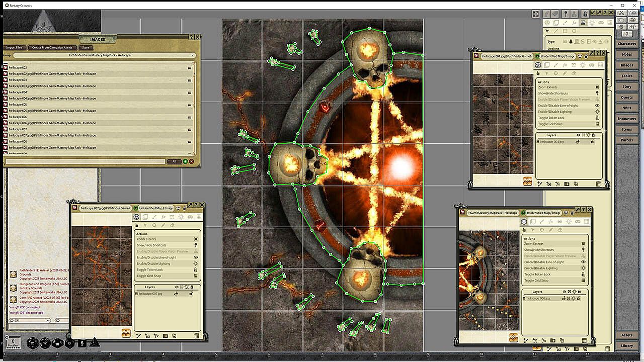Screen dimensions: 644x362
Task: Select the hellscape 007 list entry
Action: point(99,129)
